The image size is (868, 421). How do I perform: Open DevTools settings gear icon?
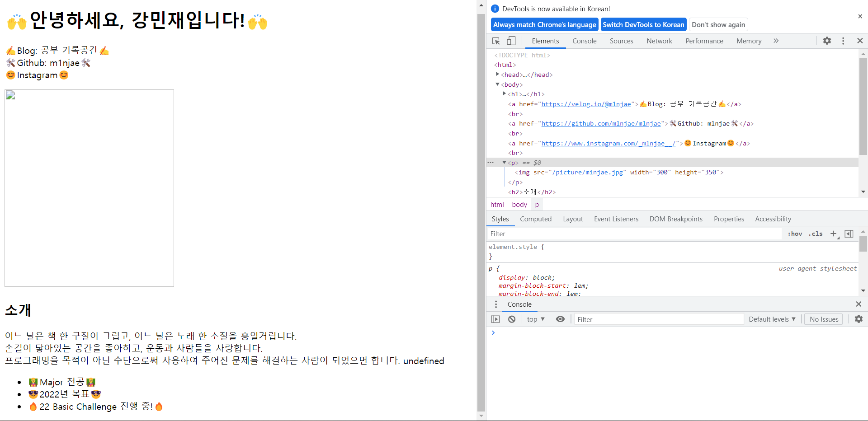coord(827,41)
